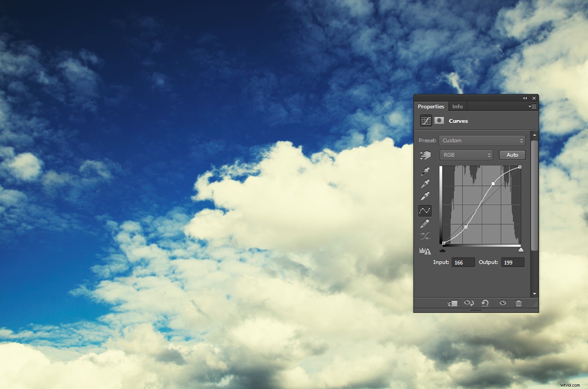Open the Properties panel flyout menu

pos(532,106)
